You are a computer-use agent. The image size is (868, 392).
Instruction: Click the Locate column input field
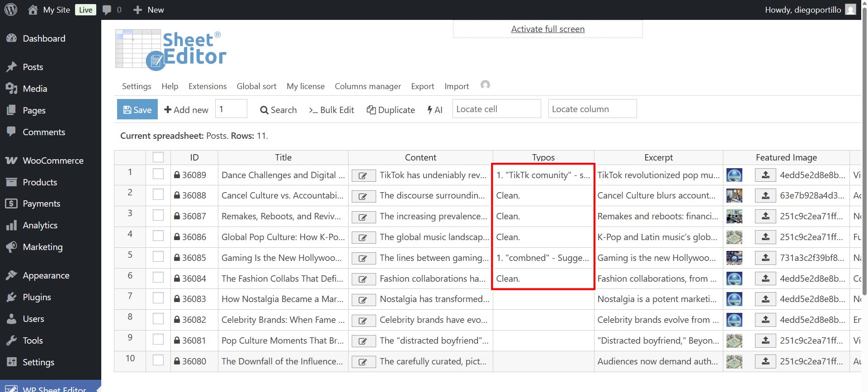click(x=592, y=109)
